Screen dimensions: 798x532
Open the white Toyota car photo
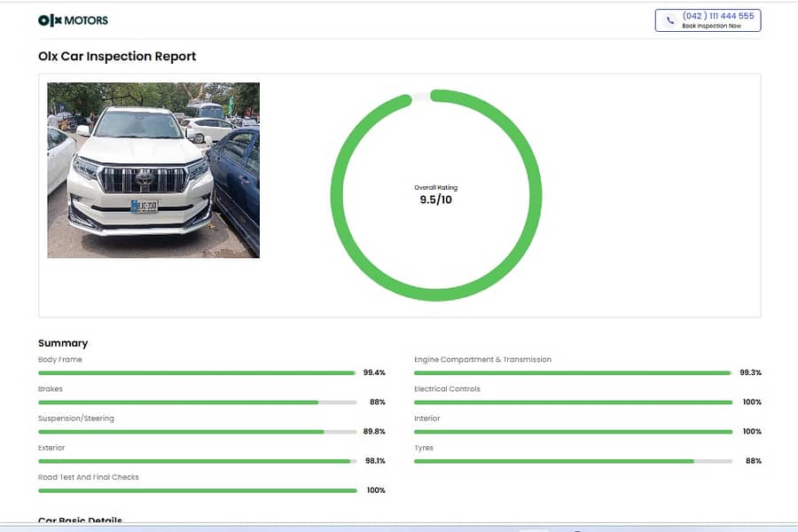point(153,170)
